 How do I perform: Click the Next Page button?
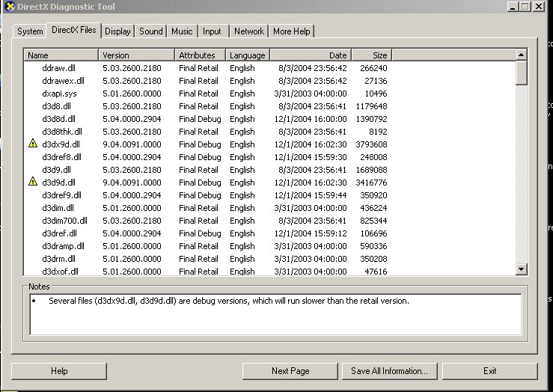[x=290, y=371]
